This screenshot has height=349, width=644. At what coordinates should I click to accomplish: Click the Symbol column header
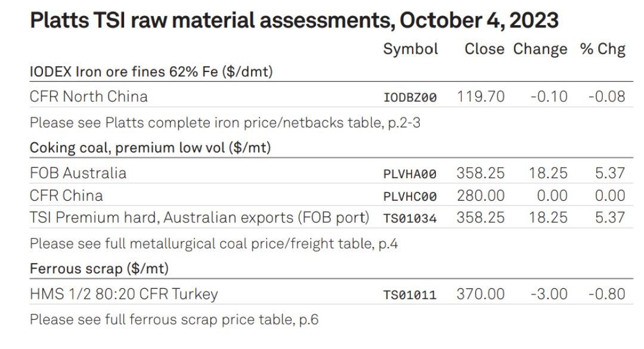coord(411,49)
